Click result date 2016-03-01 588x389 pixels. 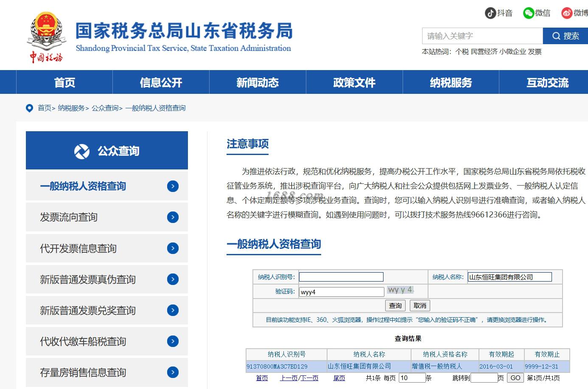pyautogui.click(x=496, y=366)
